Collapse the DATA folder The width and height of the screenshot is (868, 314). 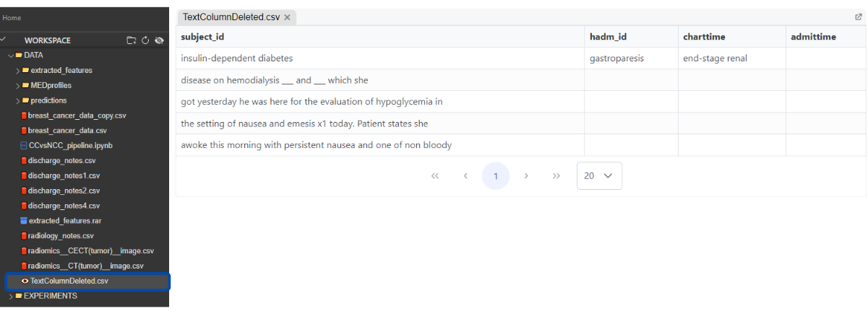[10, 55]
